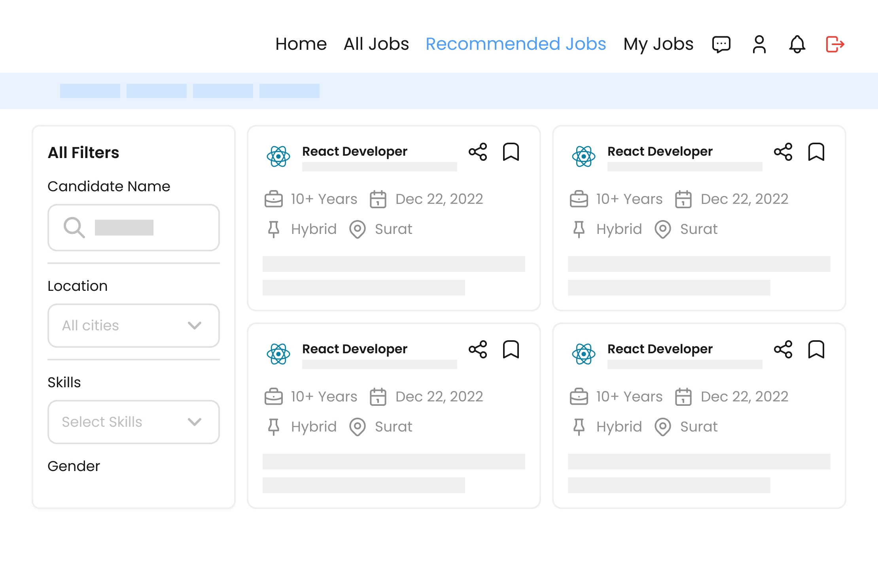Click the My Jobs navigation link

(x=658, y=43)
